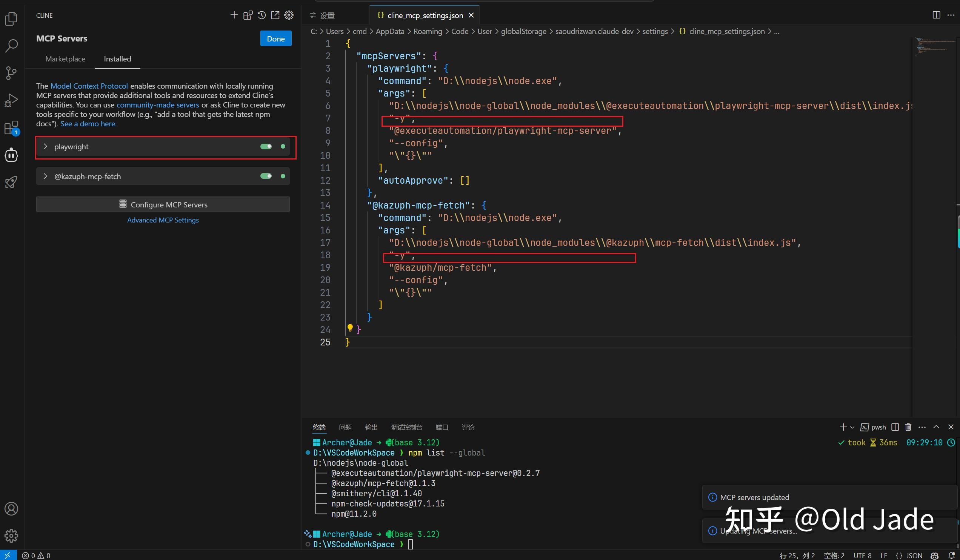Click UTF-8 encoding in the status bar
Image resolution: width=960 pixels, height=560 pixels.
pos(863,555)
